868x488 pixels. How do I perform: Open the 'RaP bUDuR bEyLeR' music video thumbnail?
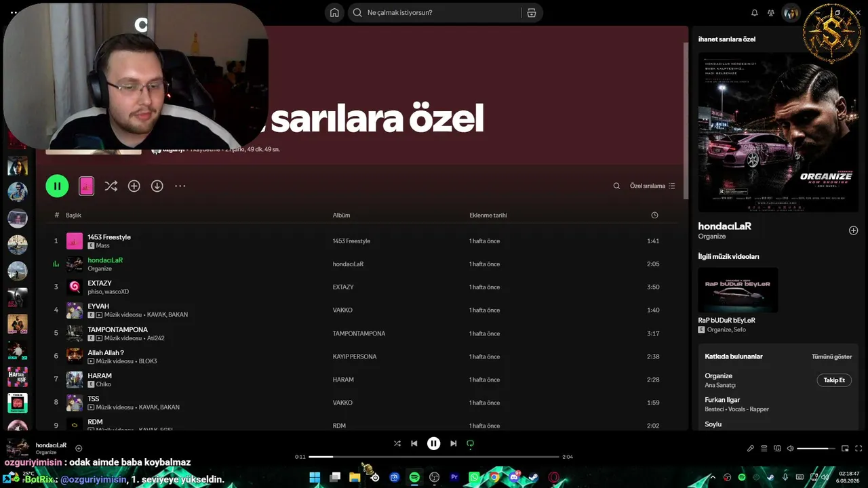(738, 290)
